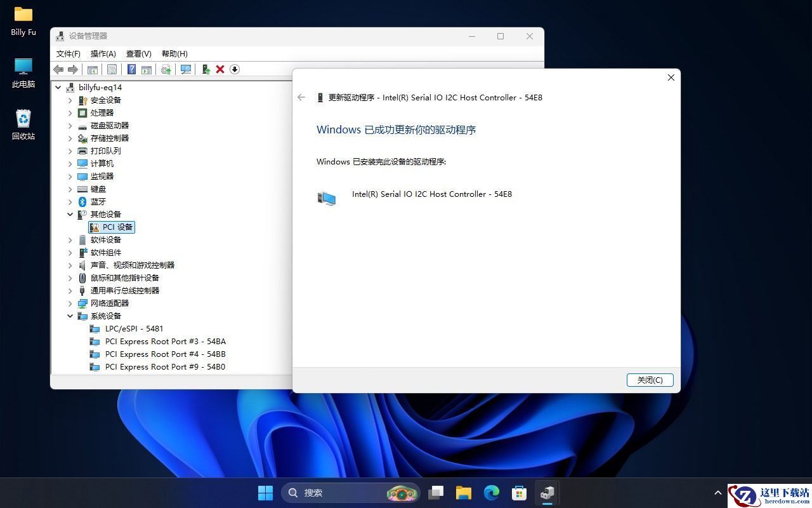Click the taskbar 搜索 box
This screenshot has width=812, height=508.
click(x=350, y=493)
